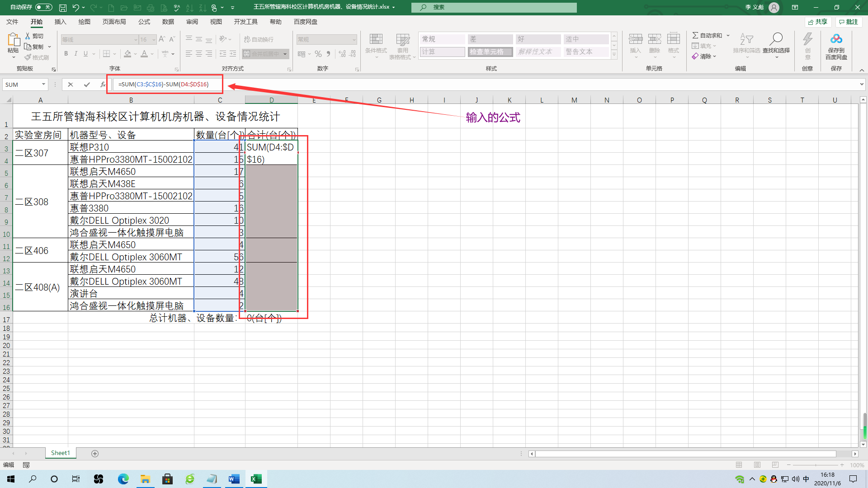Click the fill color bucket swatch

coord(127,54)
